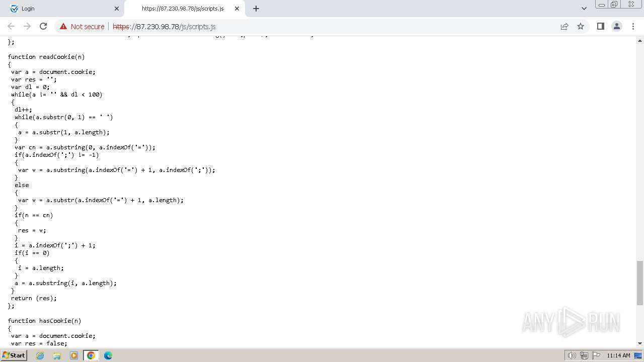
Task: Click the 'if(n == cn)' line
Action: (x=34, y=215)
